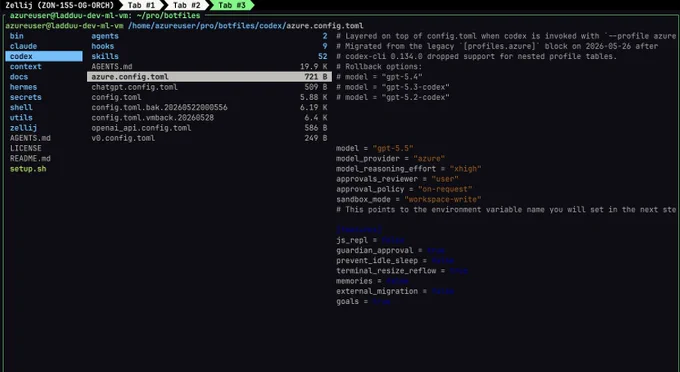This screenshot has height=372, width=680.
Task: Click the terminal_resize_reflow setting line
Action: click(x=402, y=271)
